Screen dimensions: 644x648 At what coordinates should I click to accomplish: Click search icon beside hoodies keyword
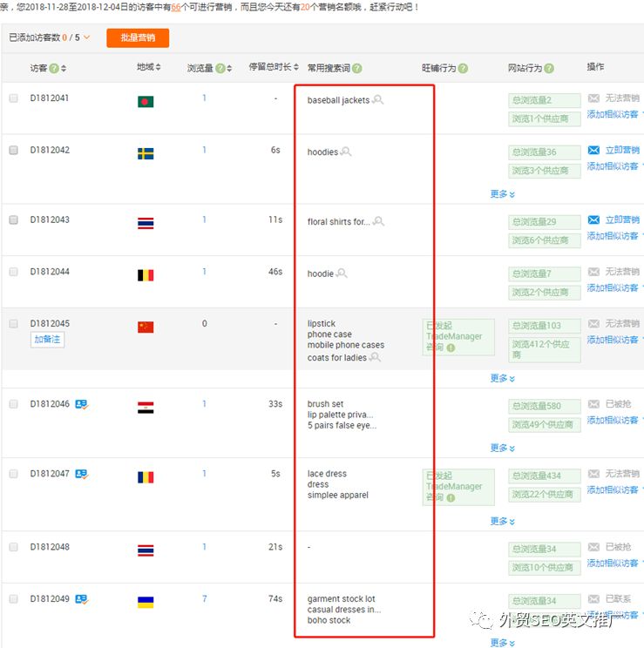click(346, 152)
